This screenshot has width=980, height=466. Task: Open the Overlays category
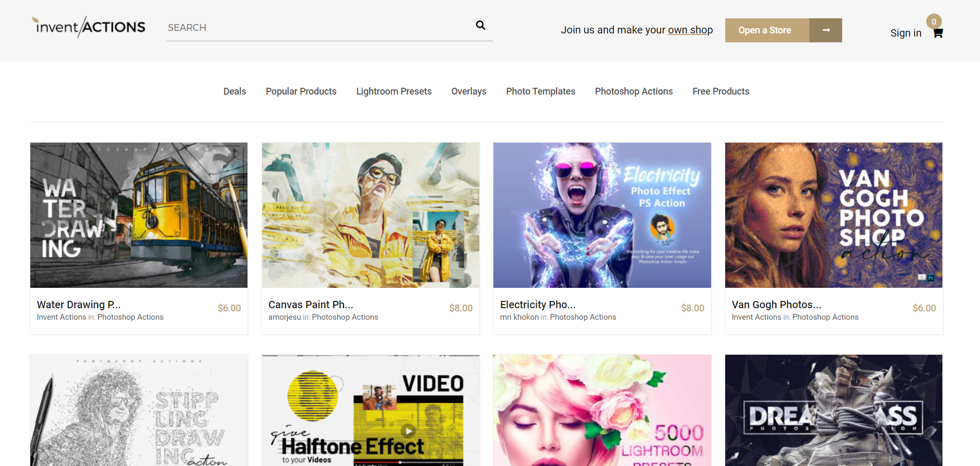(468, 91)
